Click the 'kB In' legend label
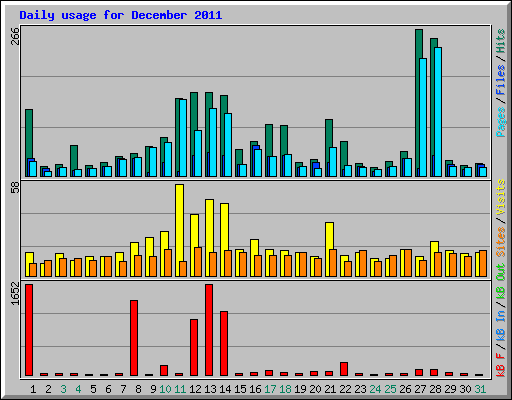The image size is (512, 400). coord(501,325)
